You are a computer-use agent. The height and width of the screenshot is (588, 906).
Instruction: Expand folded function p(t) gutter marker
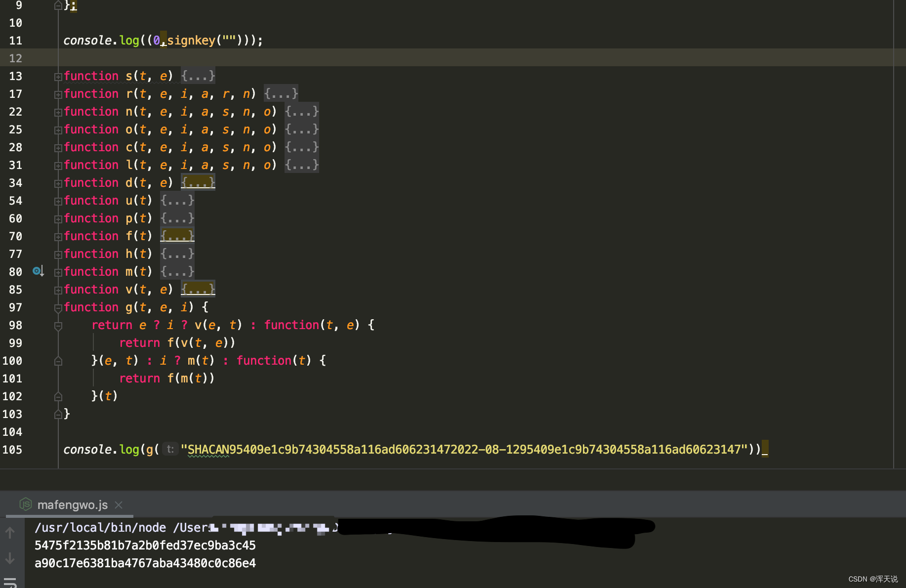58,219
